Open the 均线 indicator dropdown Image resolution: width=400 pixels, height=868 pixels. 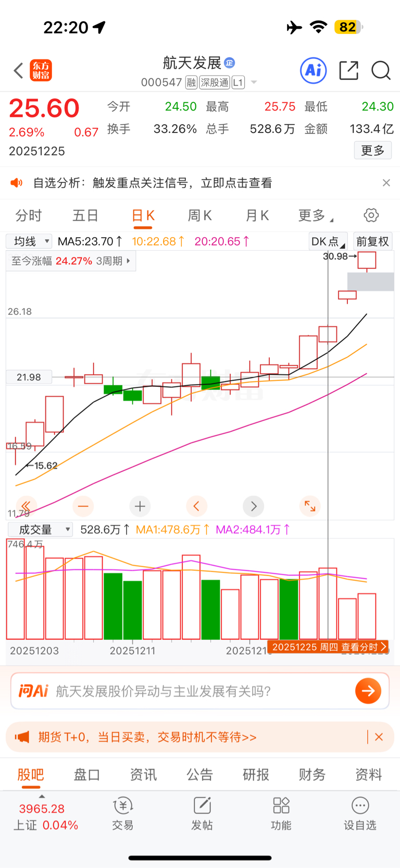pos(29,241)
